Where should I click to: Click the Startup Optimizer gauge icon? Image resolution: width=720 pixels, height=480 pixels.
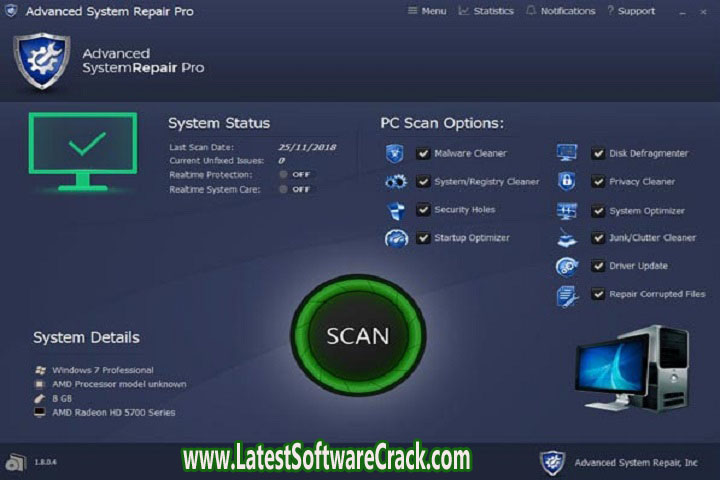tap(395, 238)
